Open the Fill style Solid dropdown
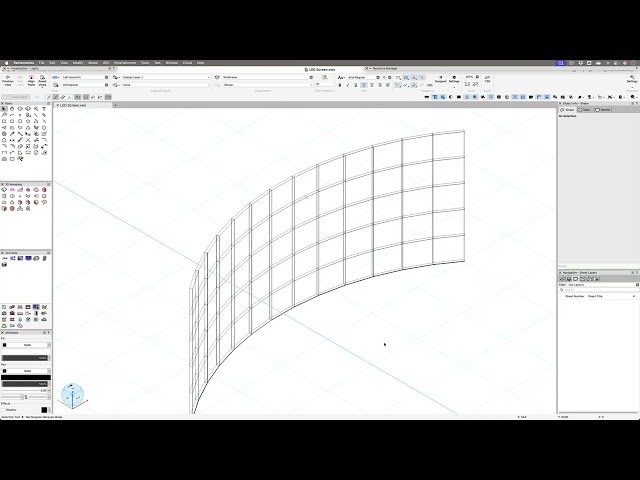The image size is (640, 480). click(28, 345)
